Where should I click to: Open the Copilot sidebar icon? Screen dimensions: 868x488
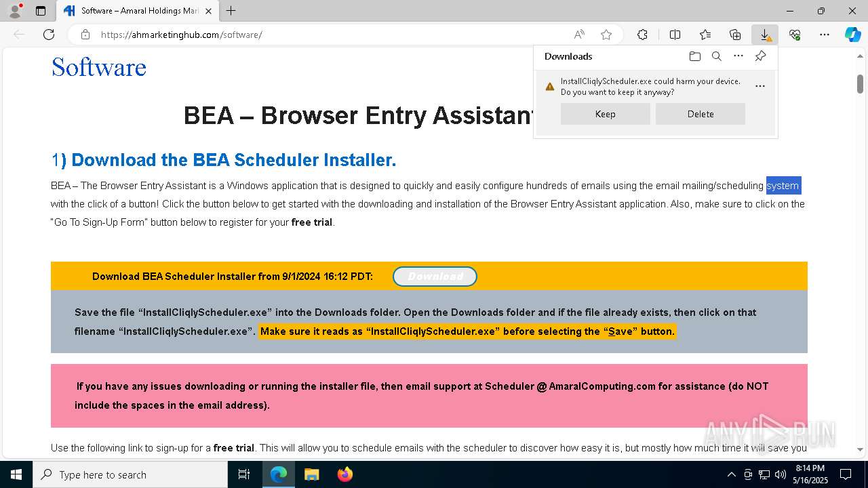point(852,35)
